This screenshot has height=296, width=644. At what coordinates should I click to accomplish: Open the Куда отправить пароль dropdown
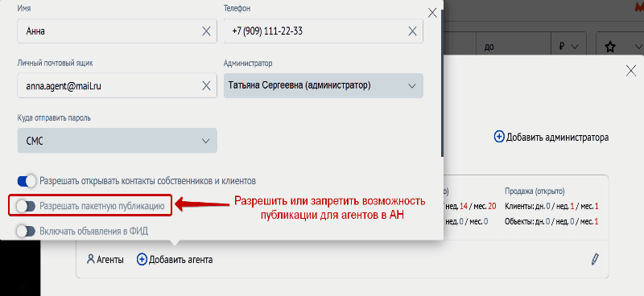click(117, 141)
